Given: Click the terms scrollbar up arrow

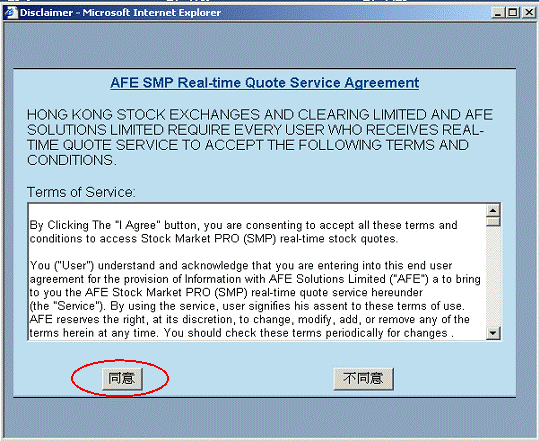Looking at the screenshot, I should pos(493,210).
